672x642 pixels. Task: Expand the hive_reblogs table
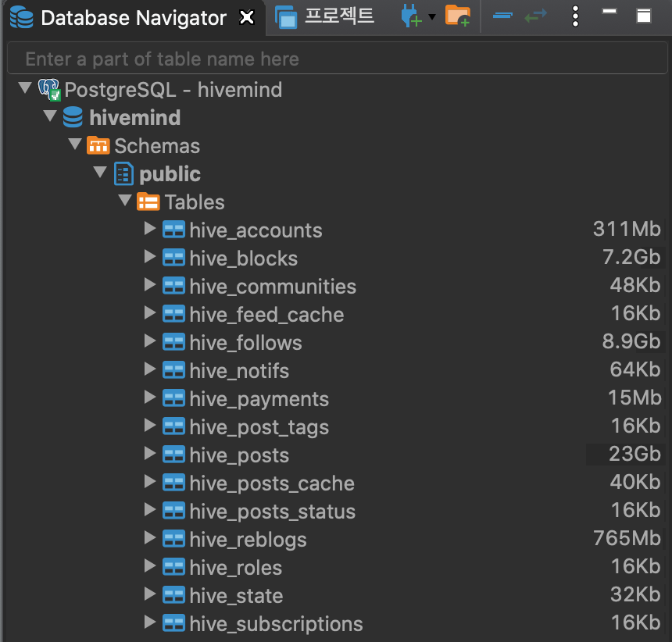point(149,537)
